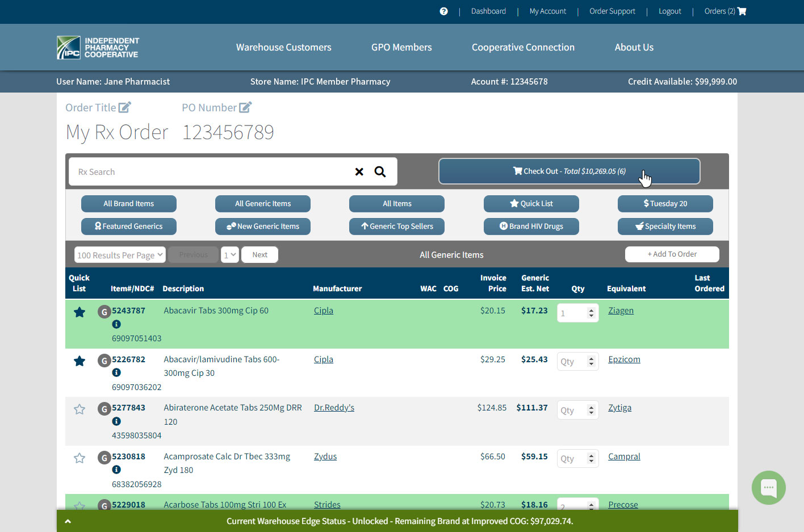Open Dr.Reddy's manufacturer link
Viewport: 804px width, 532px height.
coord(334,408)
